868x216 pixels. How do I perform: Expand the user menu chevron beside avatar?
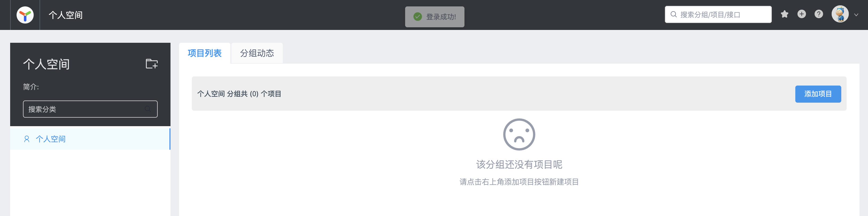[856, 15]
